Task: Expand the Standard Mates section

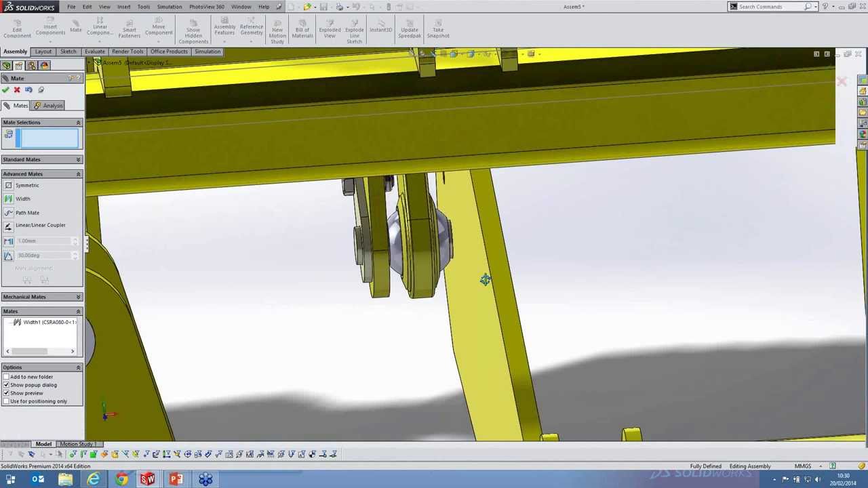Action: 78,160
